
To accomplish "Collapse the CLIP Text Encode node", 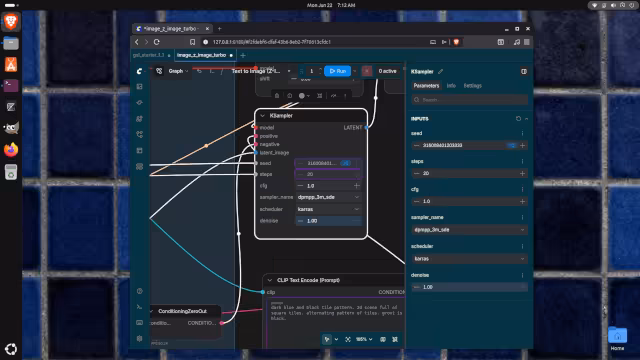I will coord(269,280).
